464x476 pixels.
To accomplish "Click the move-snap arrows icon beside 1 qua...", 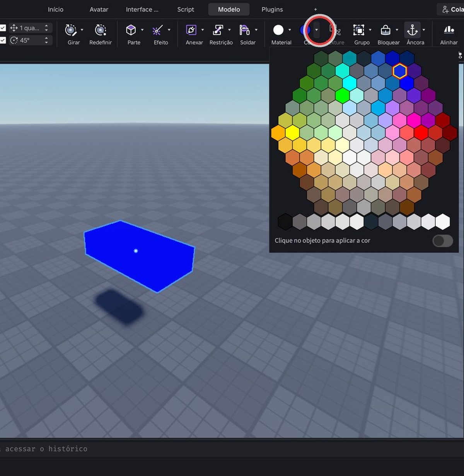I will tap(14, 28).
